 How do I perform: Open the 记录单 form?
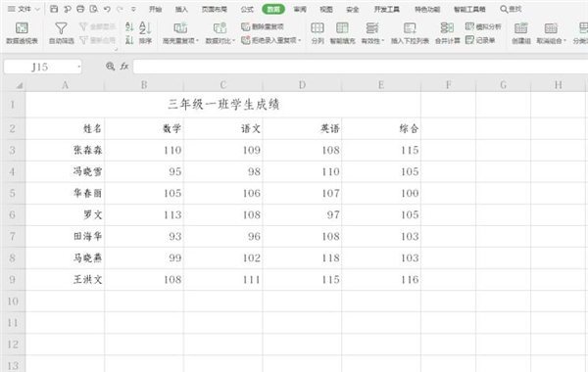[x=480, y=40]
